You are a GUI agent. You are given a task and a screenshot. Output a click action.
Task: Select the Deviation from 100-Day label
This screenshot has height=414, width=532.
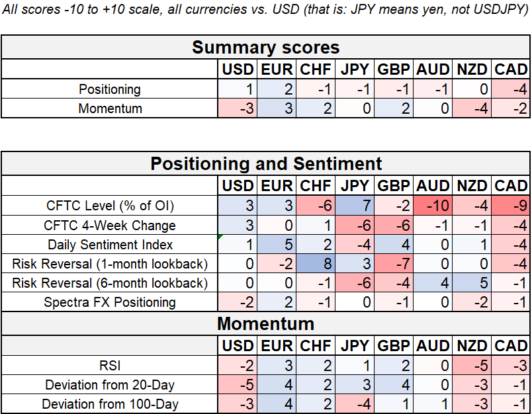click(110, 403)
